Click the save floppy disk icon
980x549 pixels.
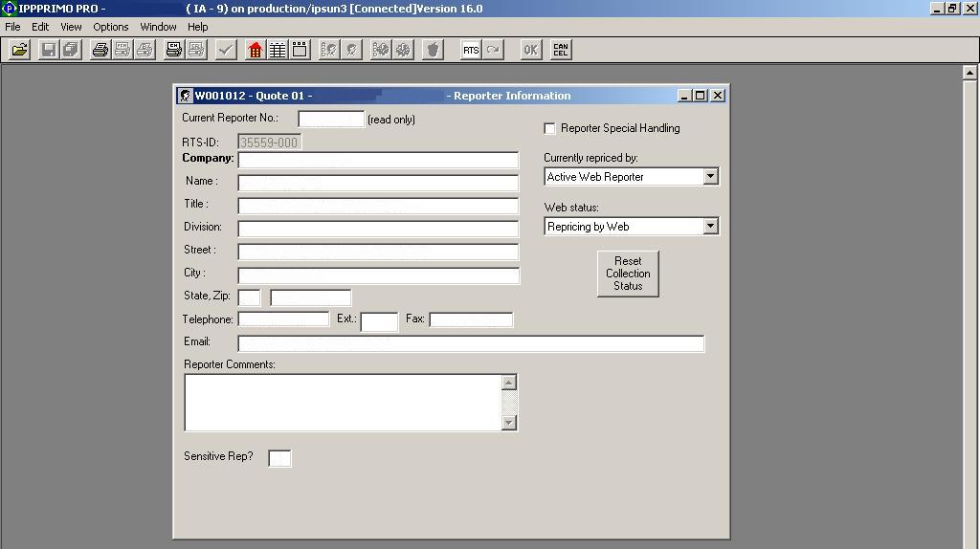click(48, 50)
